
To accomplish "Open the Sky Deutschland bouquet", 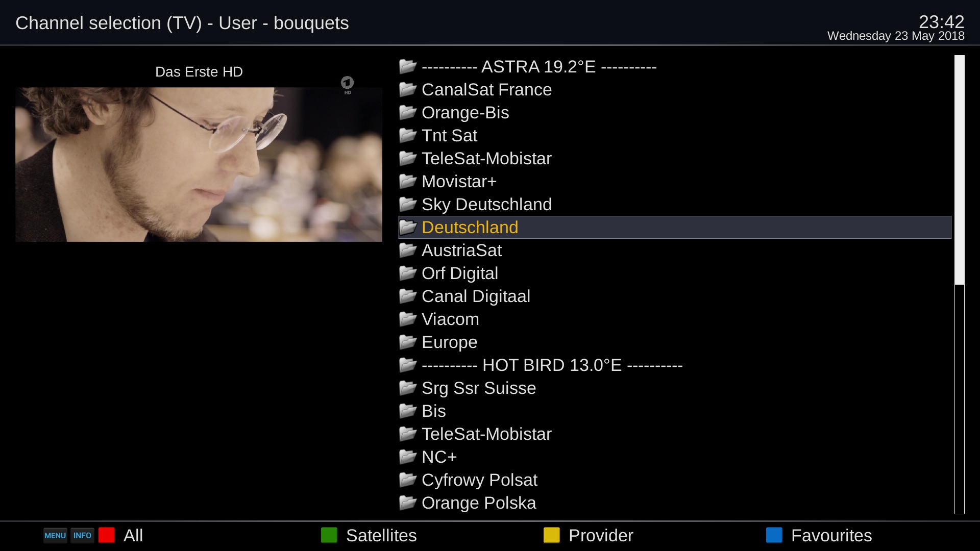I will [x=675, y=204].
